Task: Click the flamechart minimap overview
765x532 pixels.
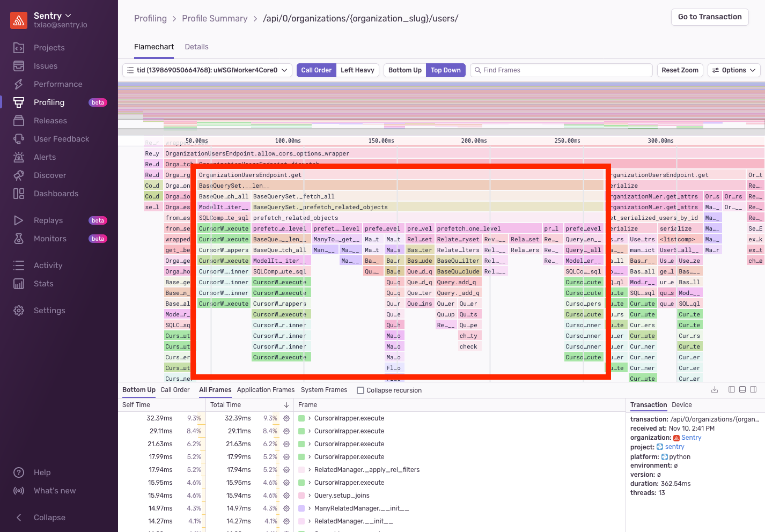Action: coord(442,106)
